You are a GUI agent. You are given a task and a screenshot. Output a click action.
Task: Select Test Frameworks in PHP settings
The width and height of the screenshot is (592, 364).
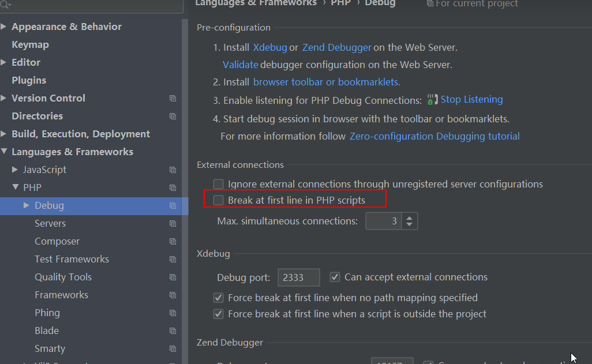[72, 260]
